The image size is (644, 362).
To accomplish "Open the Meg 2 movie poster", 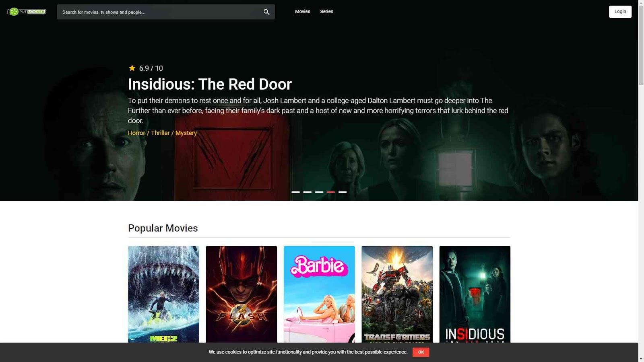I will (163, 294).
